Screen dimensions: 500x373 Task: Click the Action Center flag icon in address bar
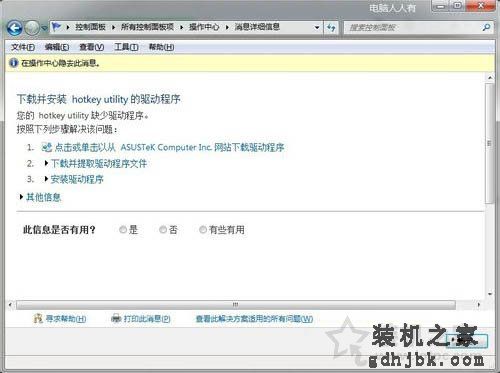(57, 27)
